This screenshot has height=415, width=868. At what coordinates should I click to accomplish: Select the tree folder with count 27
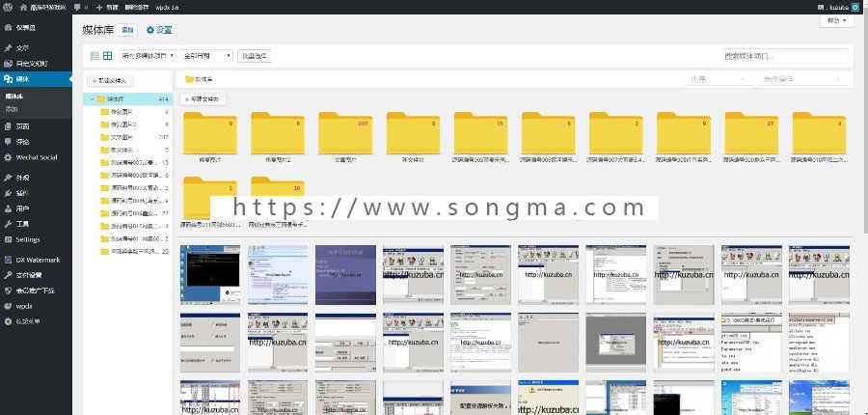pyautogui.click(x=133, y=213)
